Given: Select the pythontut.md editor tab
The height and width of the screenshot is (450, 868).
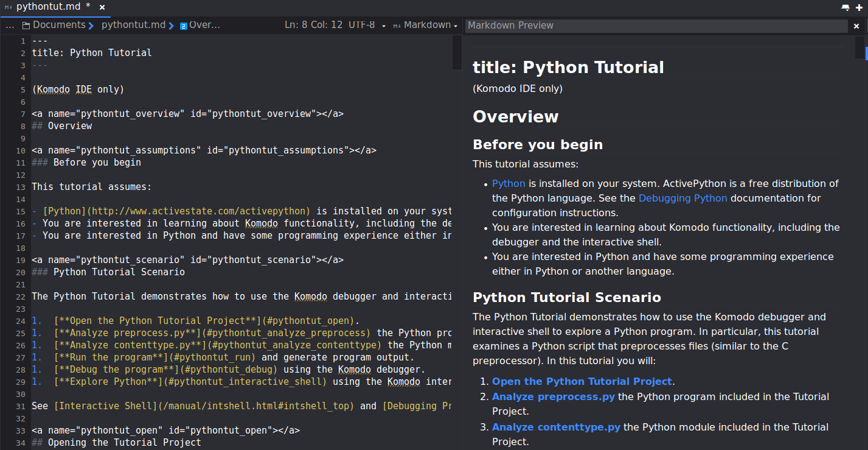Looking at the screenshot, I should point(55,7).
